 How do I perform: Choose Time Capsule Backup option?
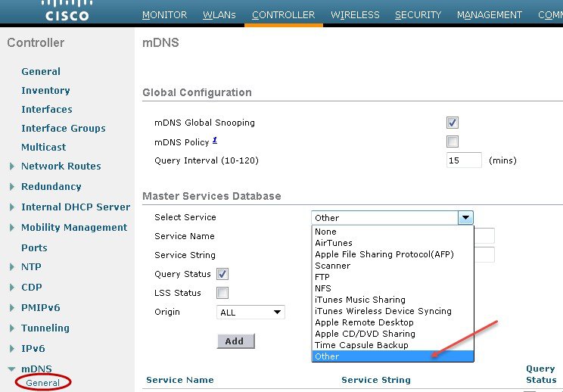point(393,345)
